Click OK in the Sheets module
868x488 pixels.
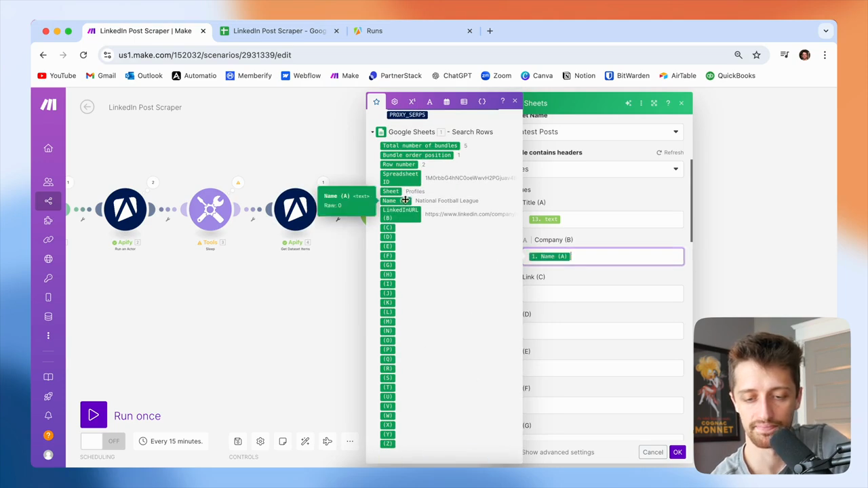(677, 452)
